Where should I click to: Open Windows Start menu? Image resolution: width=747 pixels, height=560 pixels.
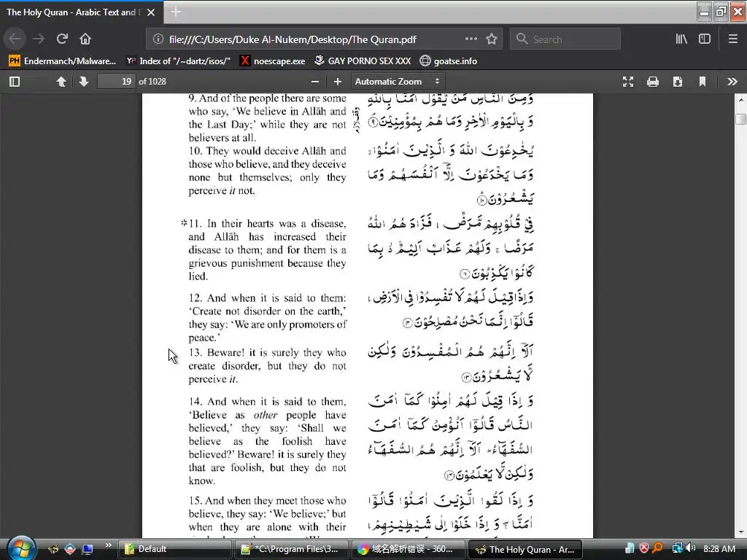(21, 548)
